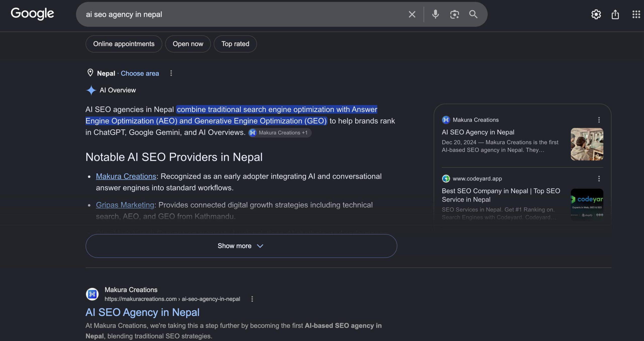Image resolution: width=644 pixels, height=341 pixels.
Task: Open the Gripas Marketing link
Action: coord(125,205)
